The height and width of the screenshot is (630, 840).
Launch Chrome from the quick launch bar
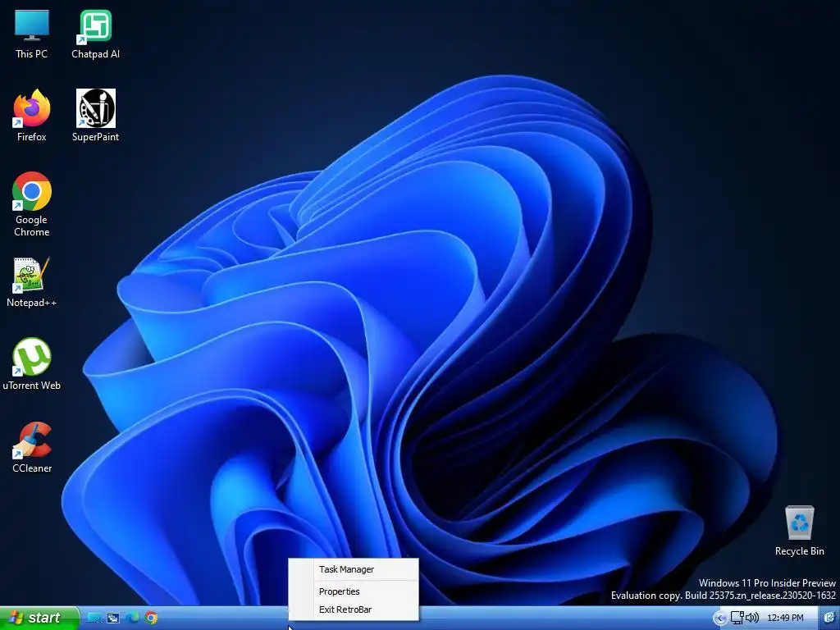point(152,618)
